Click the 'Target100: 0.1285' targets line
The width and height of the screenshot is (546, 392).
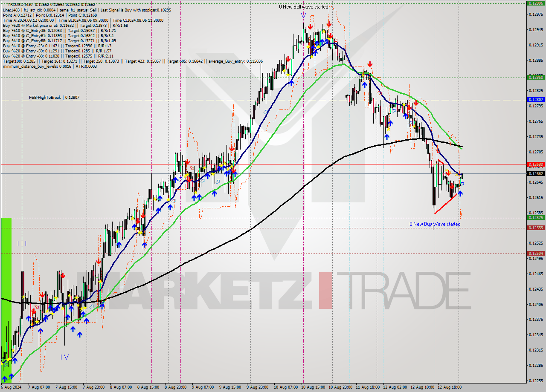[133, 61]
